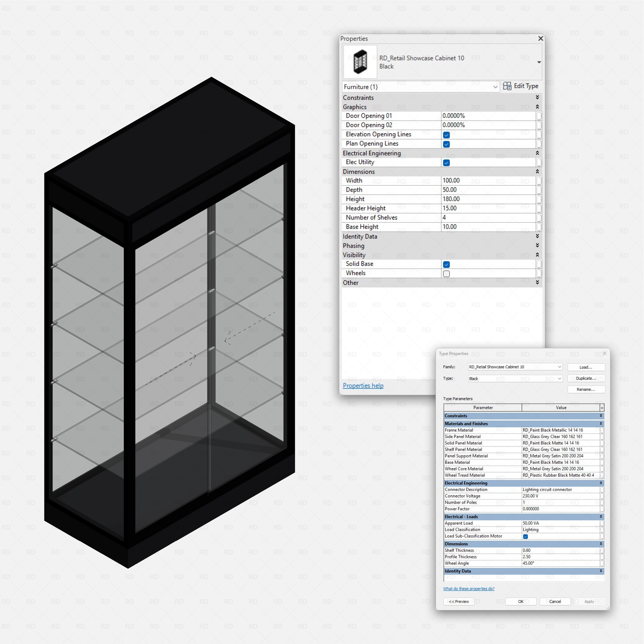Click the Apply button
Image resolution: width=644 pixels, height=644 pixels.
coord(589,601)
